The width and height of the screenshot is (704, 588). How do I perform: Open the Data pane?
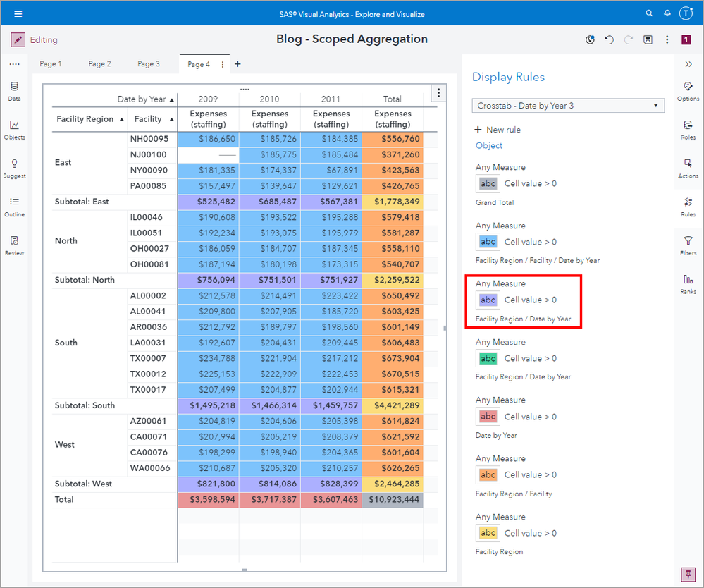(x=14, y=91)
